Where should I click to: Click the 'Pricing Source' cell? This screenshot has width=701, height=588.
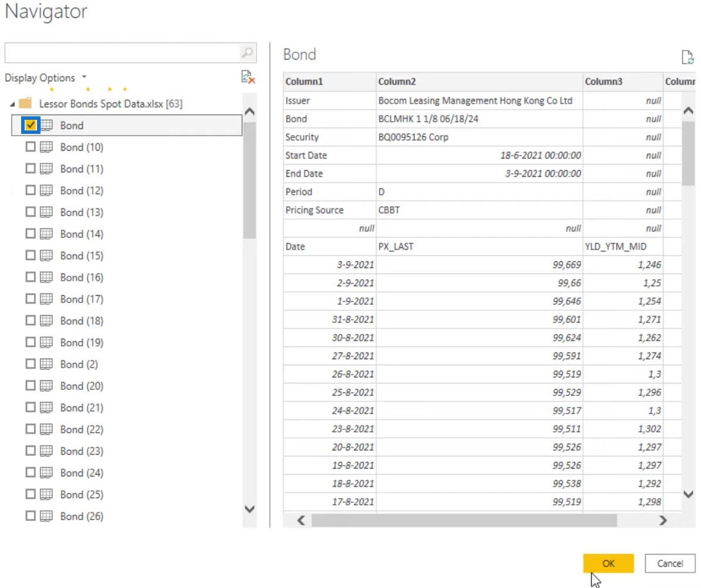(x=329, y=210)
